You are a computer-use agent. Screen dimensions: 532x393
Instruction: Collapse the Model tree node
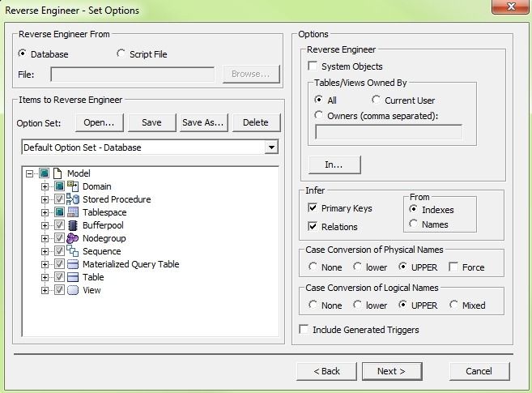tap(29, 173)
